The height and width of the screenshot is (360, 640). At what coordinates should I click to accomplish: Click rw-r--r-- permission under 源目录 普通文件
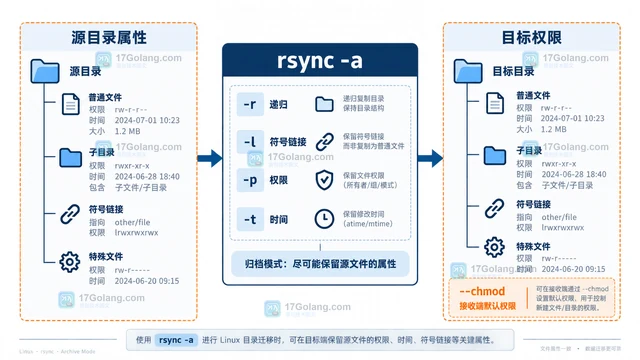(131, 109)
